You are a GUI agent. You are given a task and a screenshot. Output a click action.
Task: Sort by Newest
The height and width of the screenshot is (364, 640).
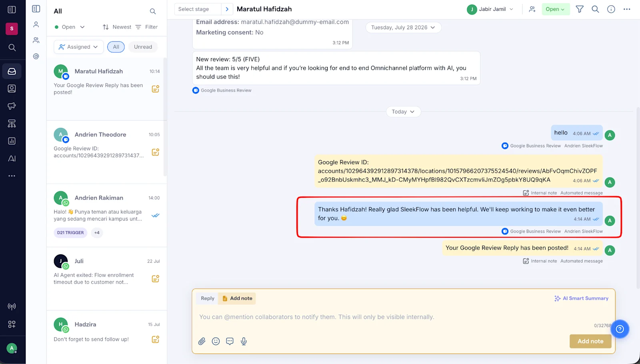point(117,27)
